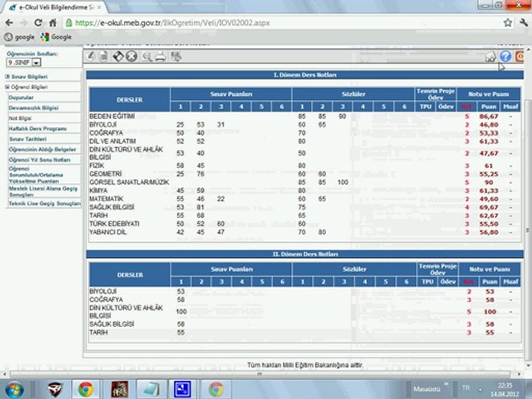Open the Windows Start menu orb

[x=14, y=389]
